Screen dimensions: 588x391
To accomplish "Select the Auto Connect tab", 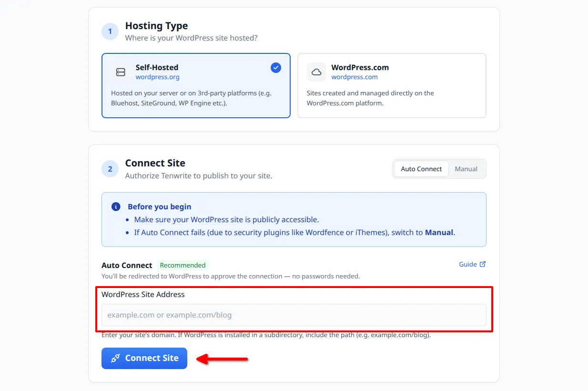I will pos(421,169).
